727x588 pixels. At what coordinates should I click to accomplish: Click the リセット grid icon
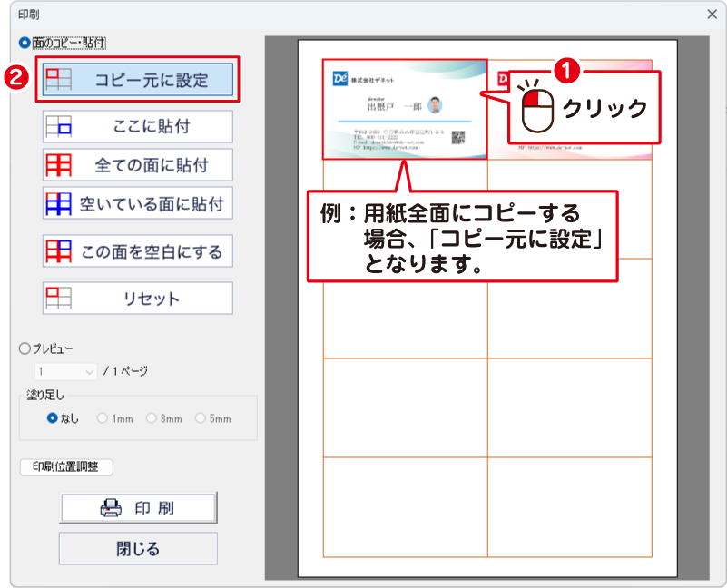click(59, 298)
